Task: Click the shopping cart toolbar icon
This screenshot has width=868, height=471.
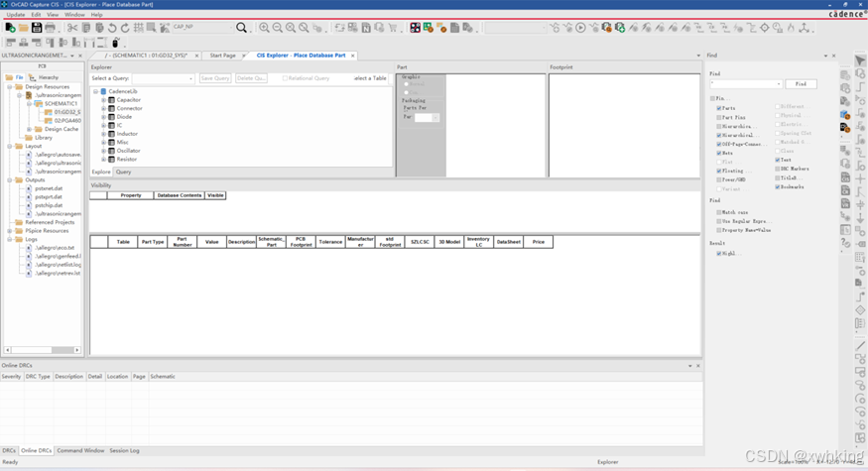Action: (x=393, y=28)
